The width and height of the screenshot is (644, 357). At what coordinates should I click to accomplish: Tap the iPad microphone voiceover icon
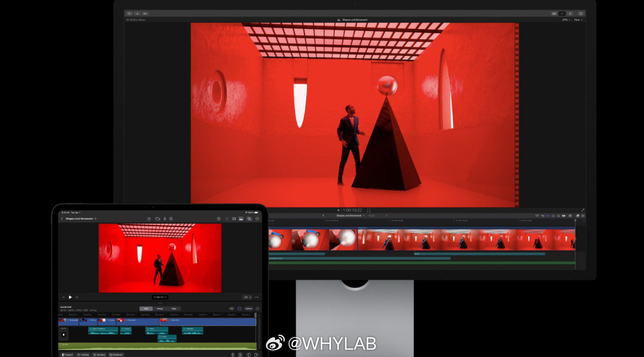pos(165,219)
